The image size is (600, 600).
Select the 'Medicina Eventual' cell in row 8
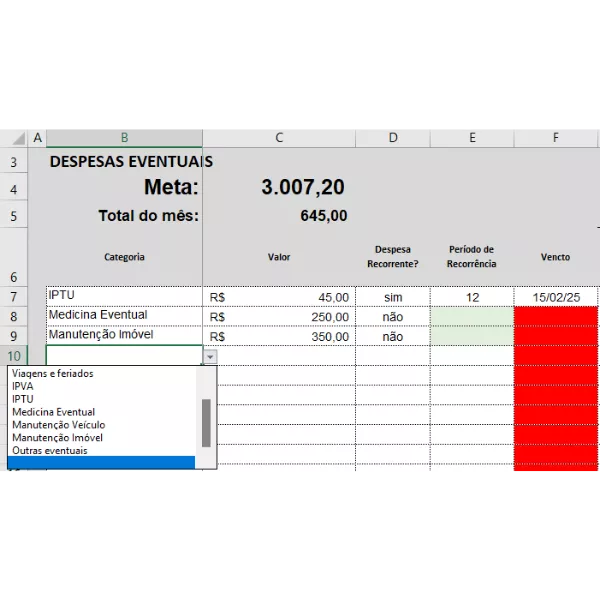tap(124, 316)
